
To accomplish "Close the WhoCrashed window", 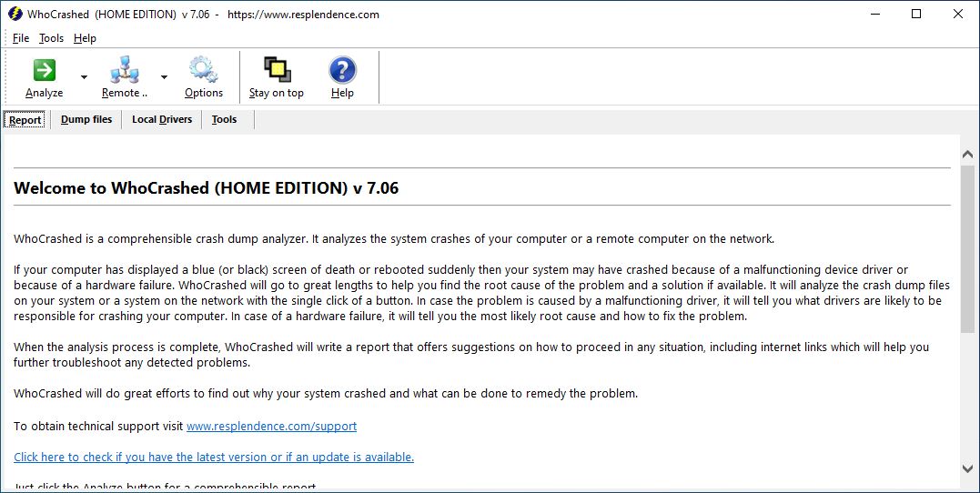I will pyautogui.click(x=957, y=14).
